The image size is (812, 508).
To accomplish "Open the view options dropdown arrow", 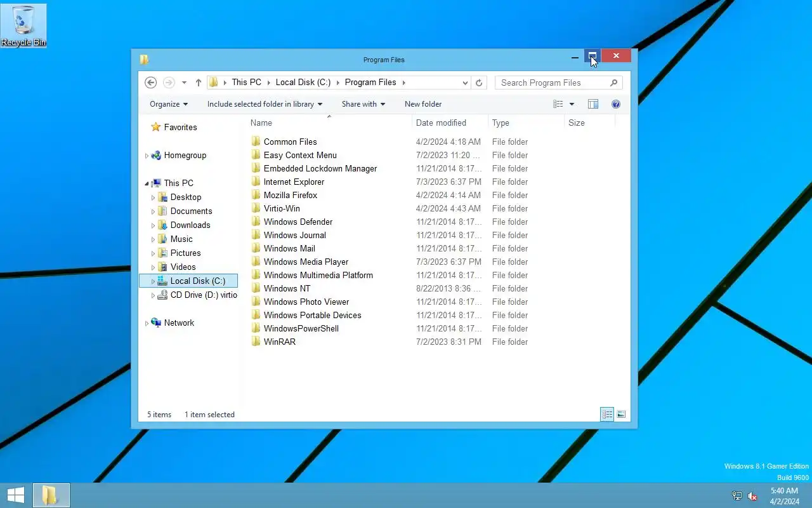I will point(572,104).
